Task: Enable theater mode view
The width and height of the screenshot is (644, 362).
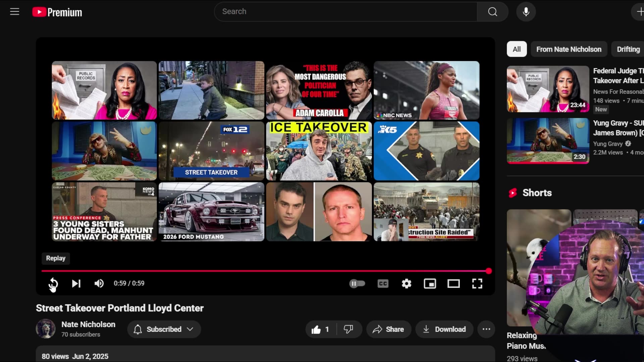Action: [453, 284]
